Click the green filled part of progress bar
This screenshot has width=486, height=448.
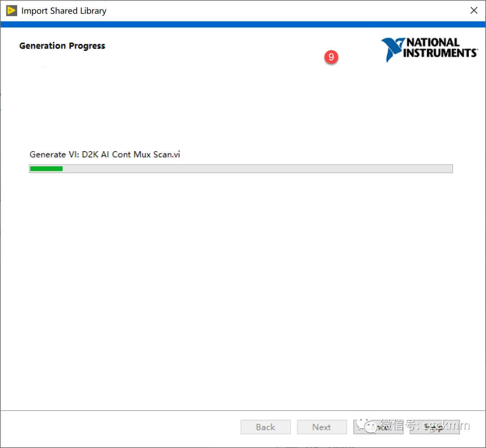tap(46, 169)
